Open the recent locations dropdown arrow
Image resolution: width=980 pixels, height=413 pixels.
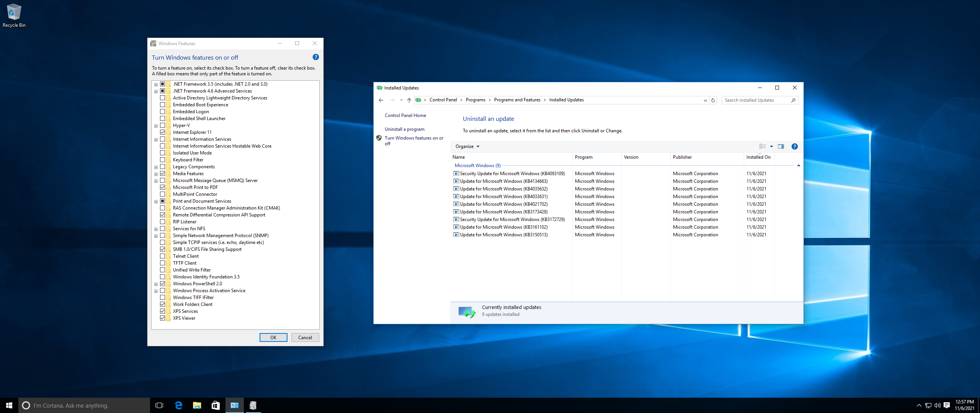click(x=401, y=100)
